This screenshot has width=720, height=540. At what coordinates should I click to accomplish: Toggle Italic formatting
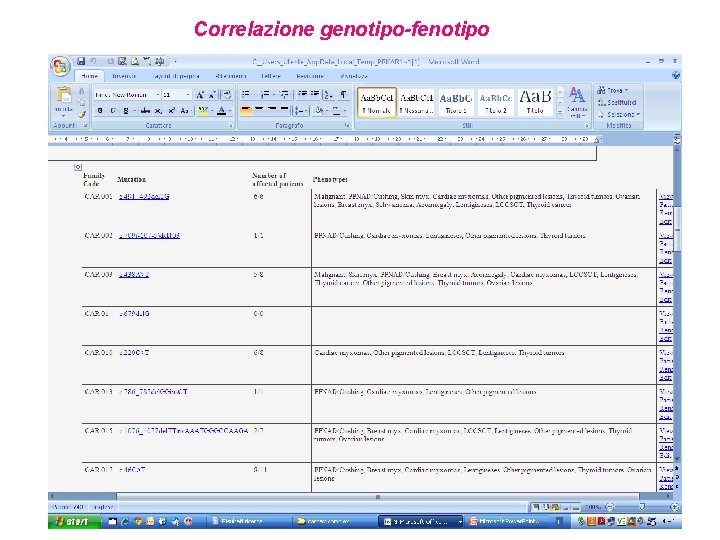coord(112,111)
